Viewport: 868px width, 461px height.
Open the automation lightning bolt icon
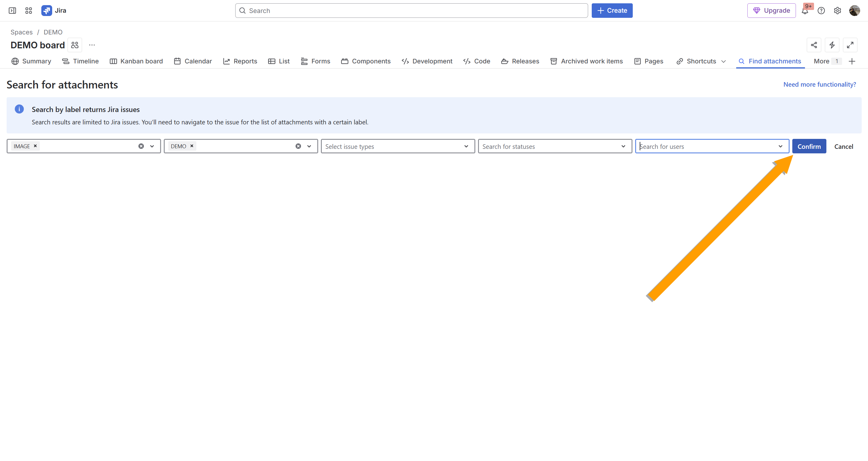tap(832, 45)
